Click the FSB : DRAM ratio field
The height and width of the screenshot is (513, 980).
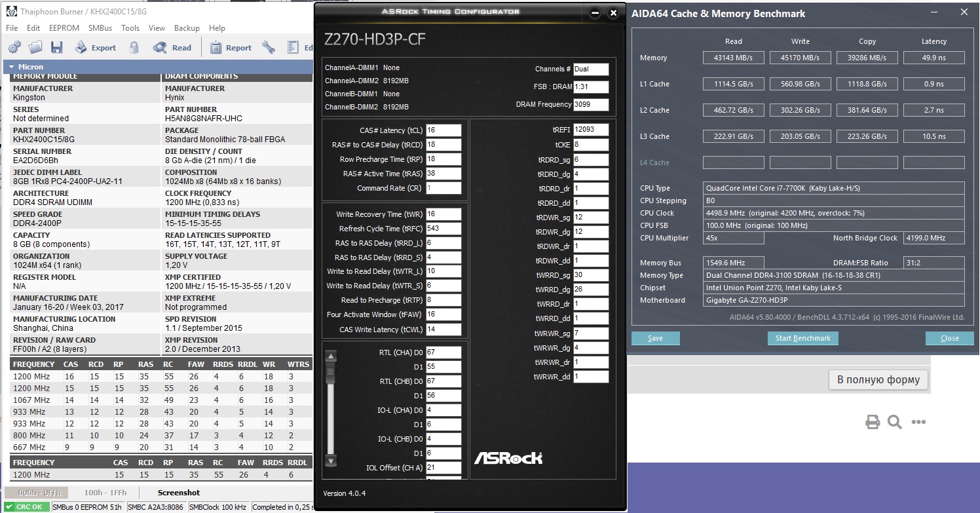591,86
